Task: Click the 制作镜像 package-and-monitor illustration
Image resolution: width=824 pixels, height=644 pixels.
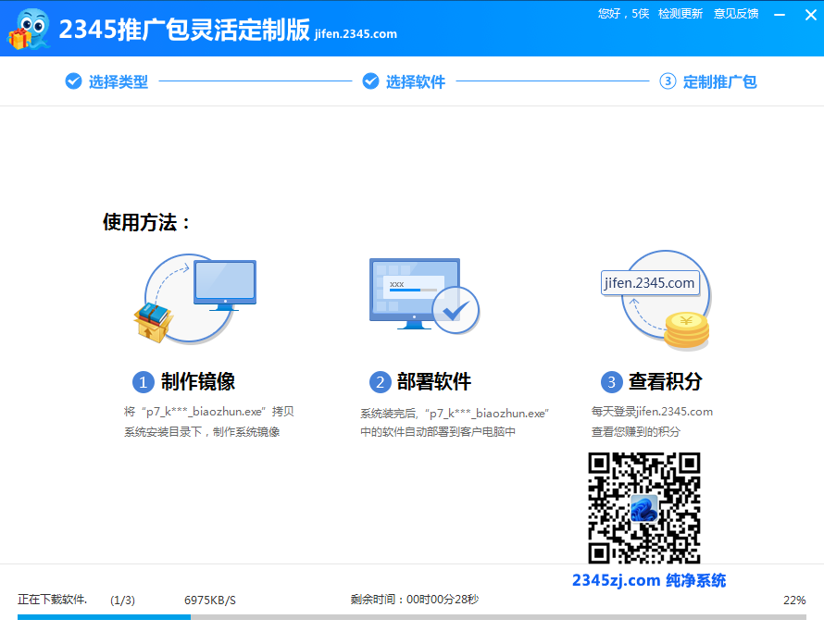Action: point(195,298)
